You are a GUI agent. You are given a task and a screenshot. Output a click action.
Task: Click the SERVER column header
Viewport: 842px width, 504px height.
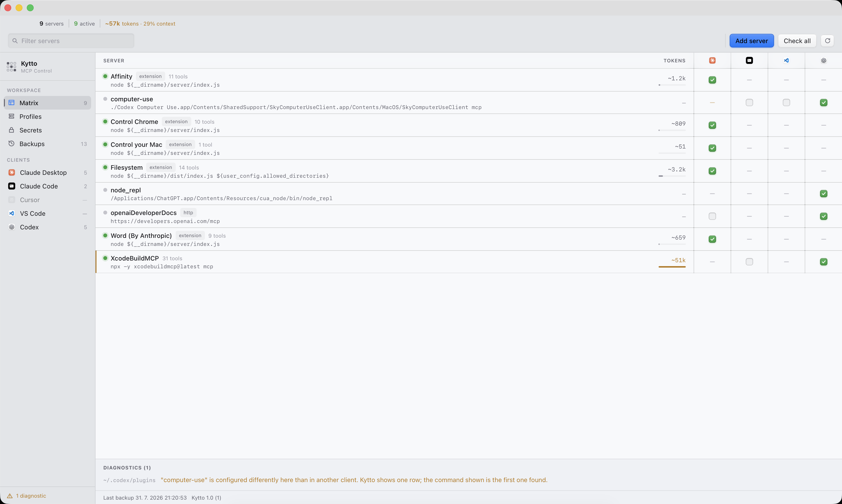pyautogui.click(x=114, y=60)
